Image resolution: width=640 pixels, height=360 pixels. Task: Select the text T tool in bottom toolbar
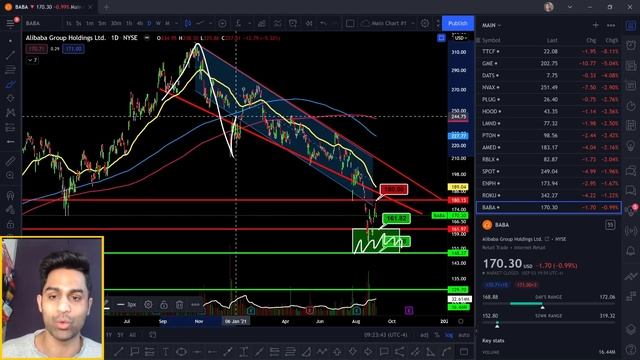165,351
